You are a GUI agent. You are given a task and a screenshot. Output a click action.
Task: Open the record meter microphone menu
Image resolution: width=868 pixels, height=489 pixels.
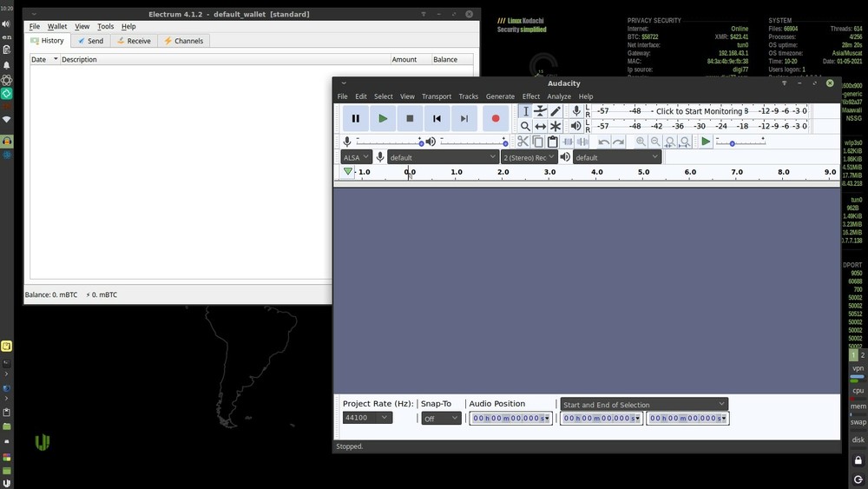pos(576,111)
